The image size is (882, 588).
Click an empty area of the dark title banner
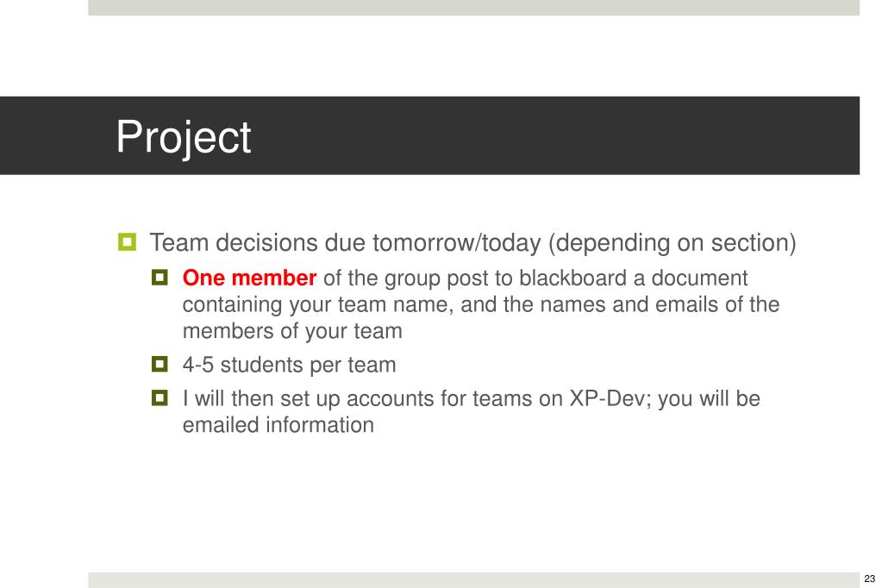tap(562, 135)
